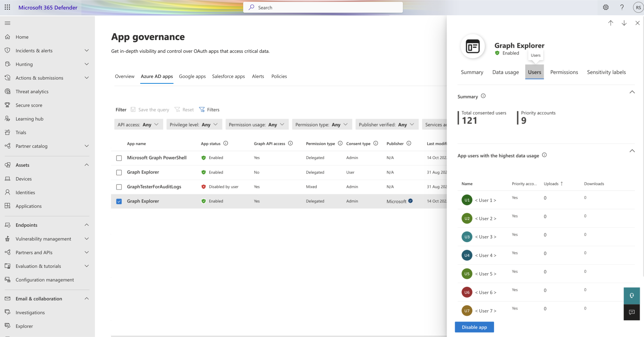The height and width of the screenshot is (337, 644).
Task: Click the Permissions panel icon
Action: (564, 72)
